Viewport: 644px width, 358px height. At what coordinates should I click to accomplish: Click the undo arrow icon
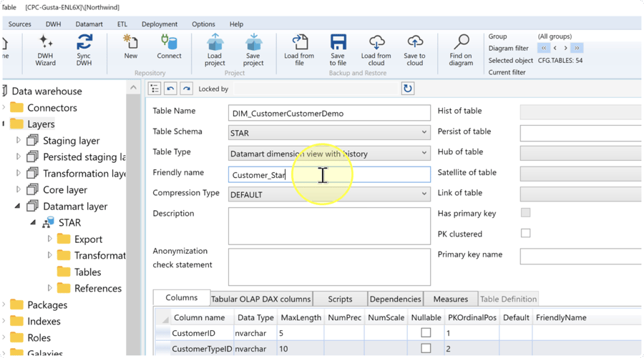click(x=170, y=89)
